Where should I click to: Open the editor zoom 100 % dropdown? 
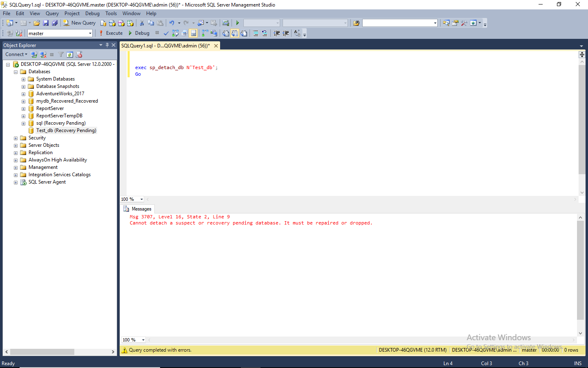(142, 199)
